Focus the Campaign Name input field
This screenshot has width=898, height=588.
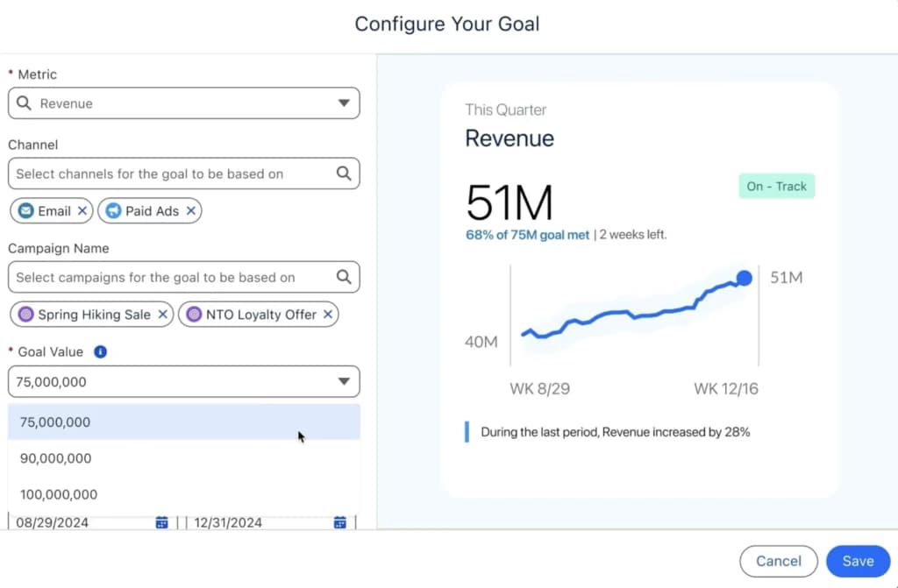(x=184, y=277)
